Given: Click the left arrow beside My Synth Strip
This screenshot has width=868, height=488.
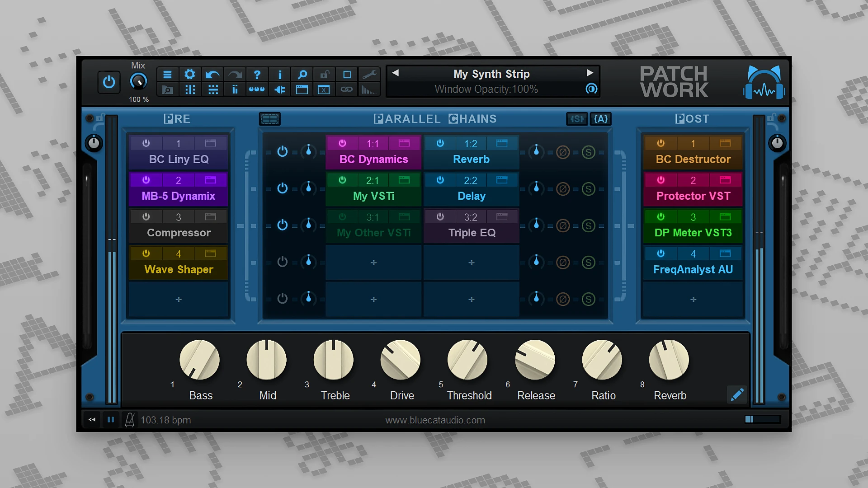Looking at the screenshot, I should (395, 73).
